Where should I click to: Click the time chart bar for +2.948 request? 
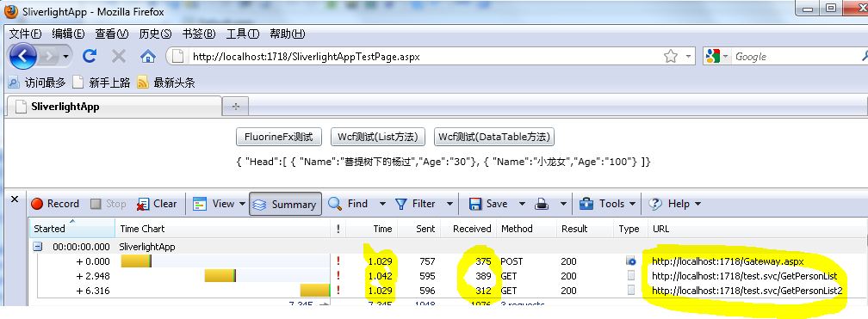(220, 276)
